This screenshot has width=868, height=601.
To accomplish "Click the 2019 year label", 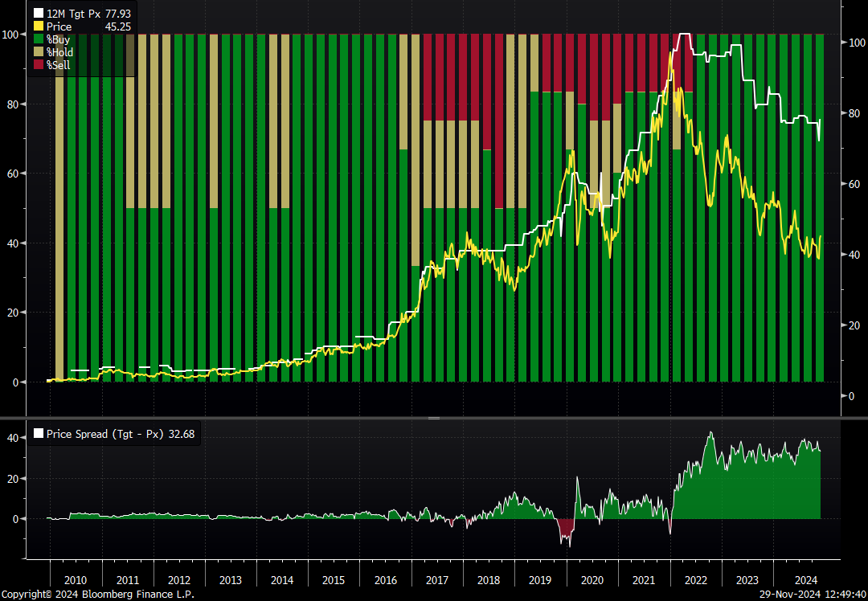I will pyautogui.click(x=540, y=580).
